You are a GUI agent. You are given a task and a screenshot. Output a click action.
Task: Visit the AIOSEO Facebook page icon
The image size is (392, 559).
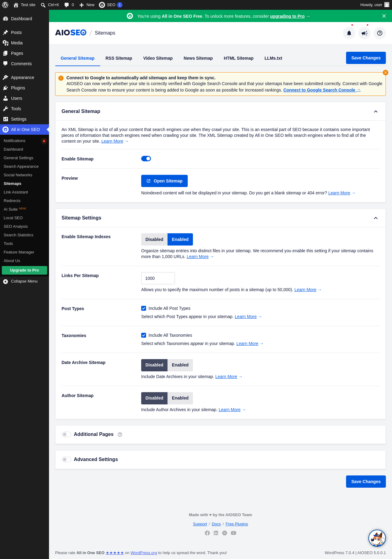click(x=207, y=533)
